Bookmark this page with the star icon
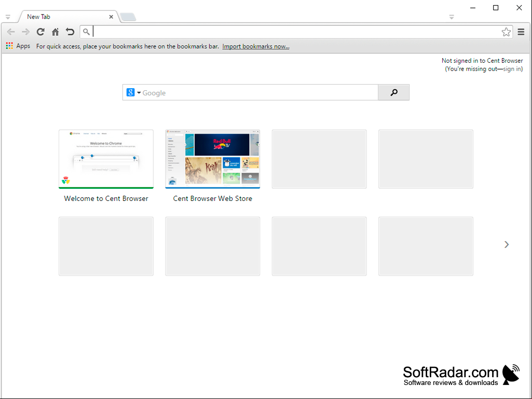Screen dimensions: 532x399 point(506,32)
